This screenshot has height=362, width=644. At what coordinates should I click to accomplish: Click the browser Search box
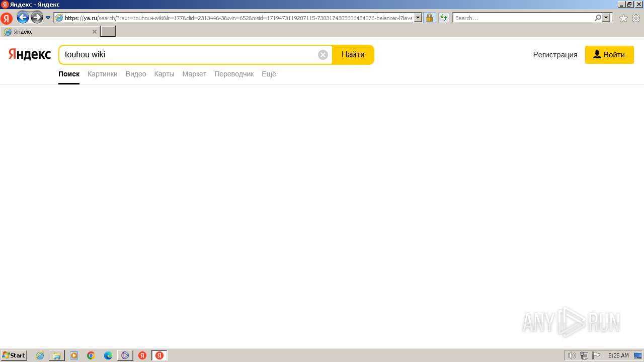click(523, 18)
